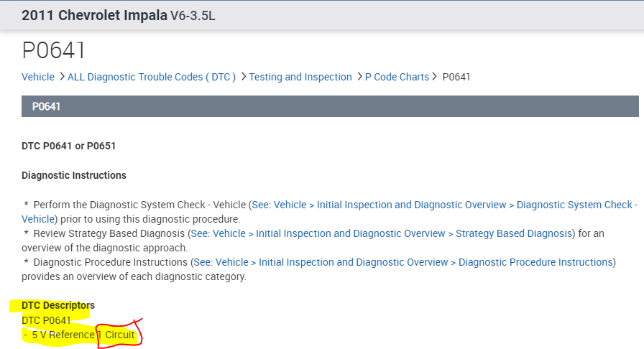Click the large P0641 page heading
This screenshot has height=349, width=644.
[x=54, y=50]
